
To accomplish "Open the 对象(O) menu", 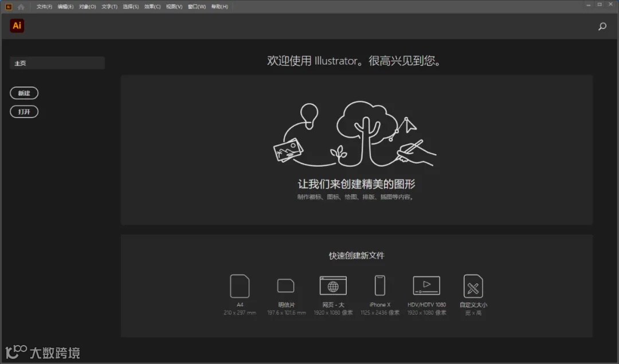I will [x=87, y=7].
